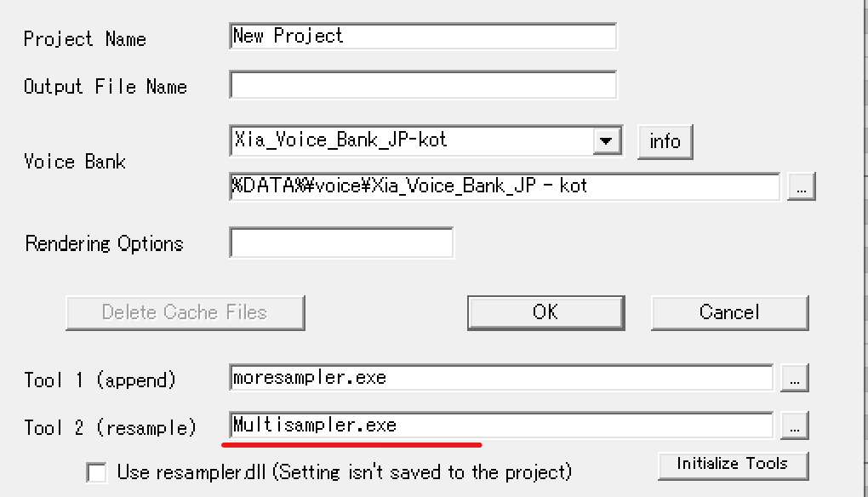Browse for voice bank folder with ellipsis button
868x497 pixels.
point(801,187)
